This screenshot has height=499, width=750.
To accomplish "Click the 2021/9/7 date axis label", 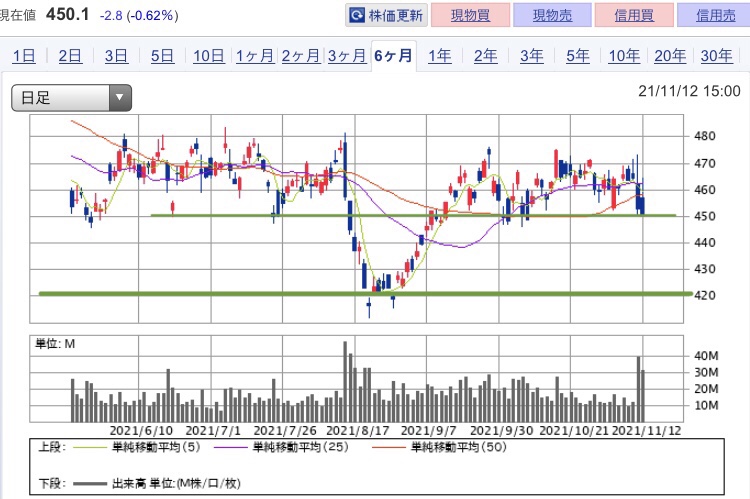I will click(x=429, y=430).
